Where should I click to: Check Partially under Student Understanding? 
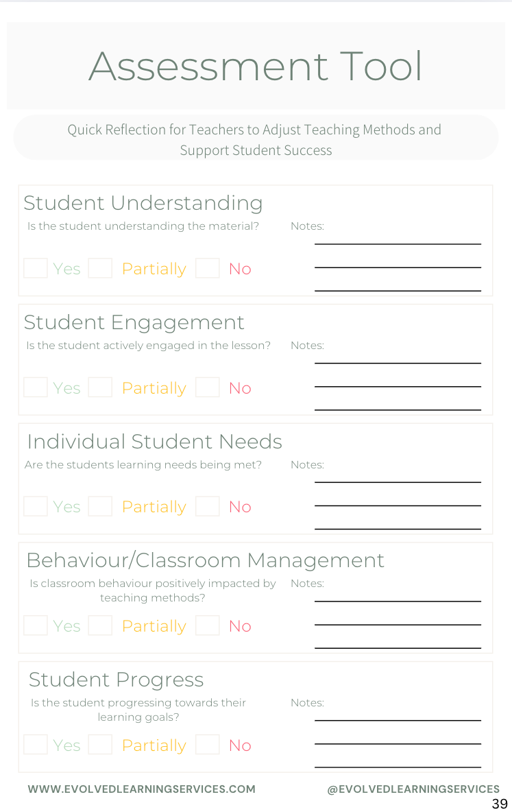100,268
